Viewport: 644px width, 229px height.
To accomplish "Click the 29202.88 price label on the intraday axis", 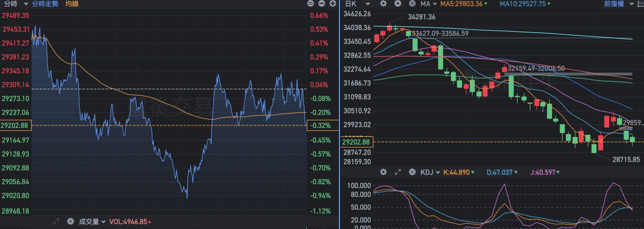I will point(15,125).
